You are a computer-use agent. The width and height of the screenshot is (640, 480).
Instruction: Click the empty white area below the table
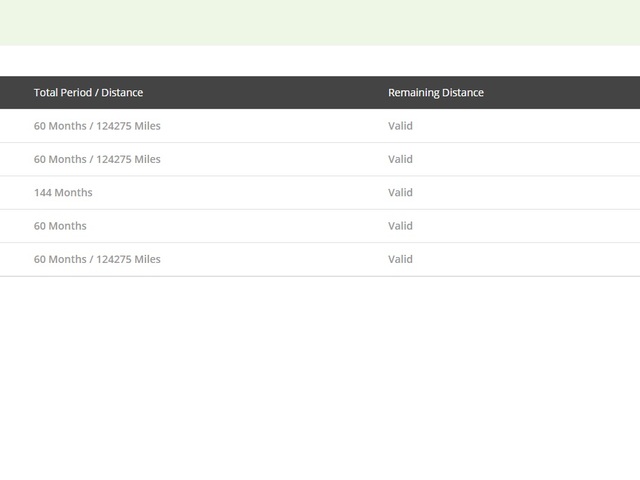point(320,380)
